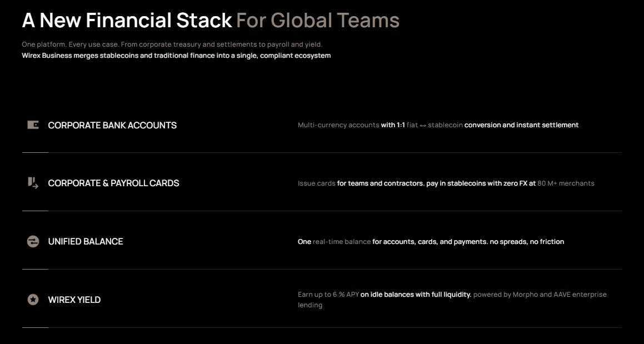
Task: Click the 'A New Financial Stack For Global Teams' title
Action: coord(211,20)
